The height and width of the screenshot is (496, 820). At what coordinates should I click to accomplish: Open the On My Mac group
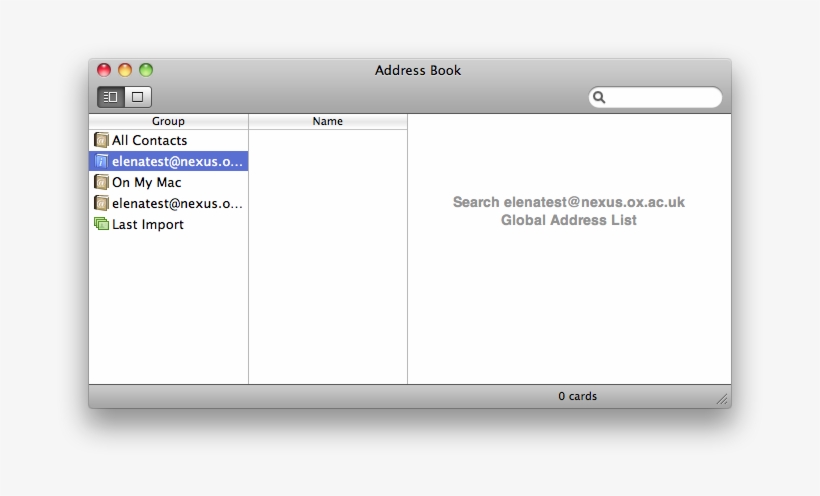(146, 182)
